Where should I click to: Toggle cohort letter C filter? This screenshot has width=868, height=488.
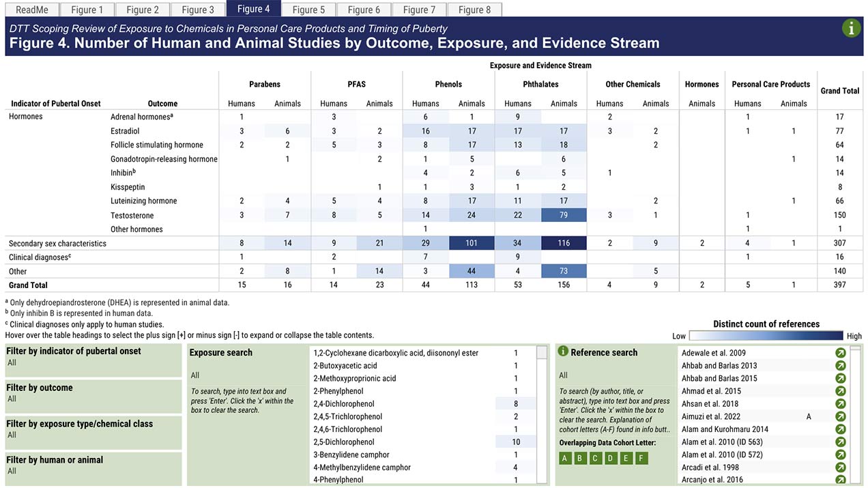[595, 458]
